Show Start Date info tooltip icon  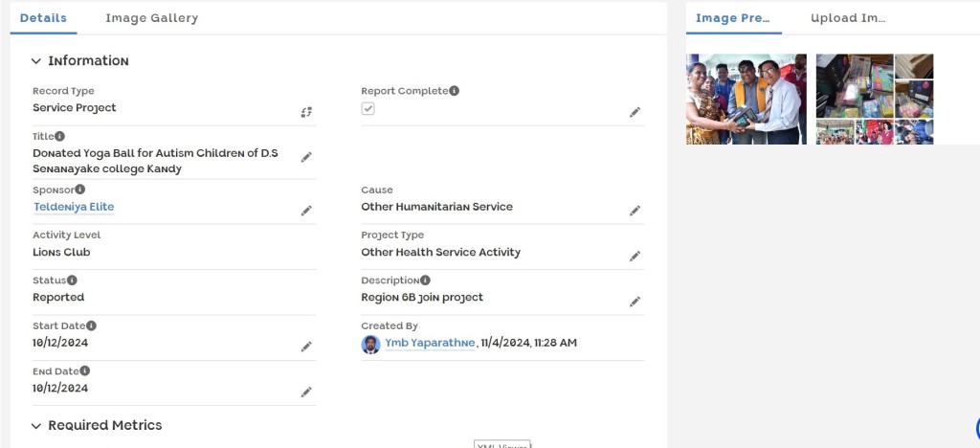click(91, 325)
